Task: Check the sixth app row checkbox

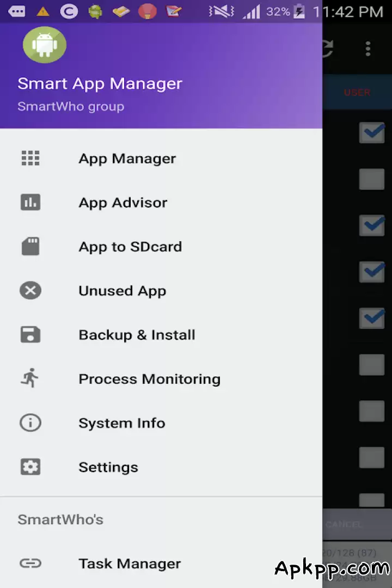Action: click(372, 364)
